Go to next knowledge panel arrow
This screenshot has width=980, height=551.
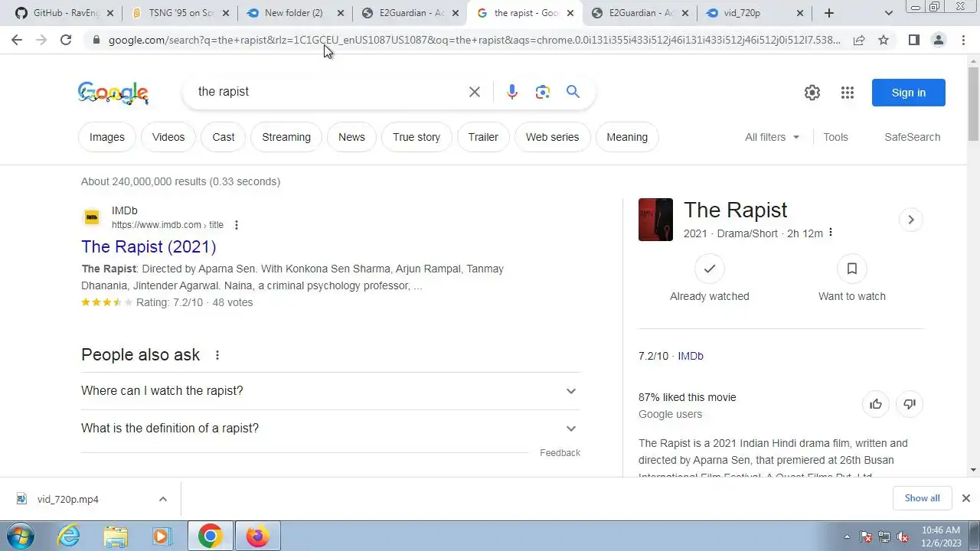910,220
